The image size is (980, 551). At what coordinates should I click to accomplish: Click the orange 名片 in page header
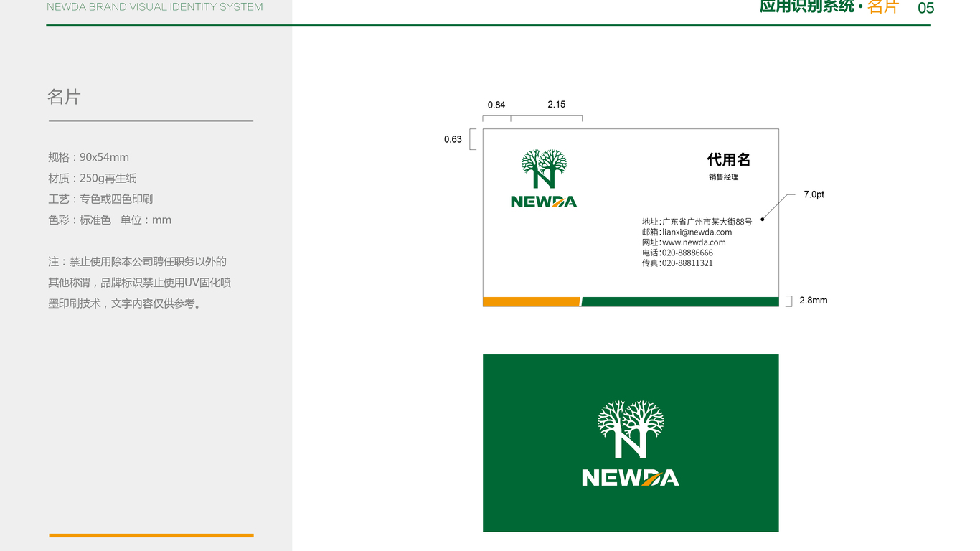883,6
